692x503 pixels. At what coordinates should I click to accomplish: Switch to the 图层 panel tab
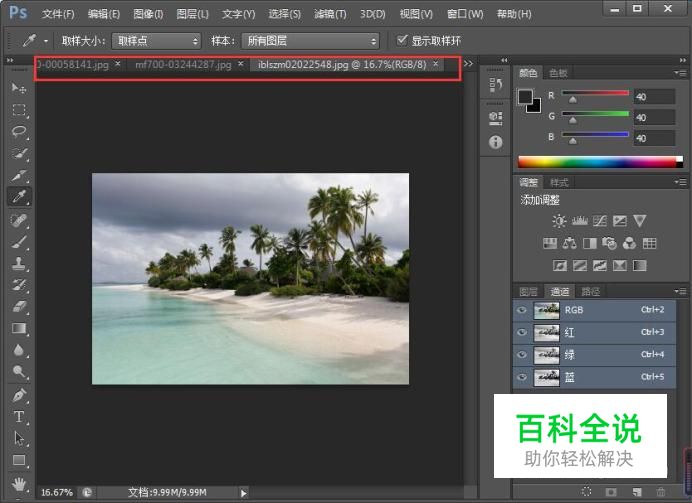coord(528,292)
